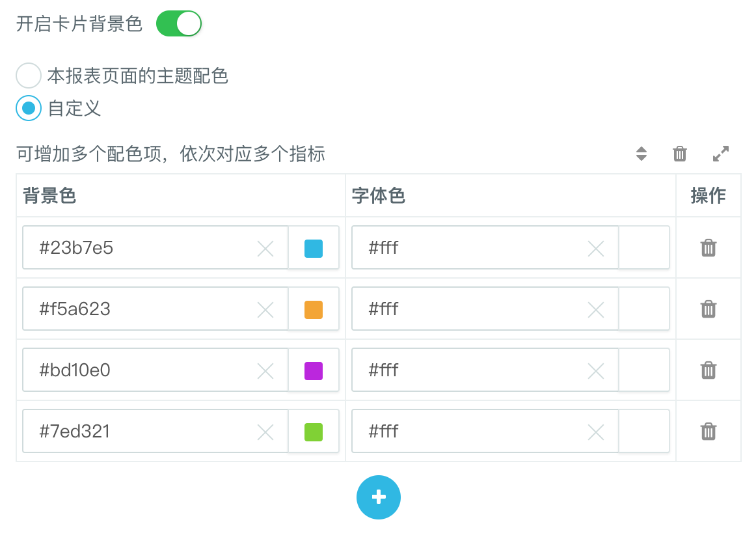Click the #23b7e5 background color input

pyautogui.click(x=155, y=247)
